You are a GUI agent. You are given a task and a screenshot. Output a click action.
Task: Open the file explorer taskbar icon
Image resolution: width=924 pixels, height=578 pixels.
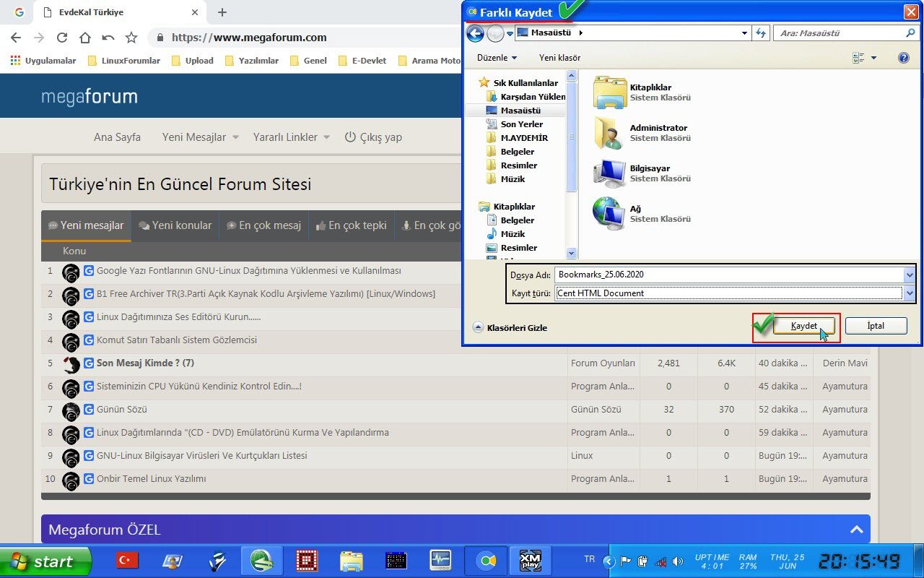351,560
